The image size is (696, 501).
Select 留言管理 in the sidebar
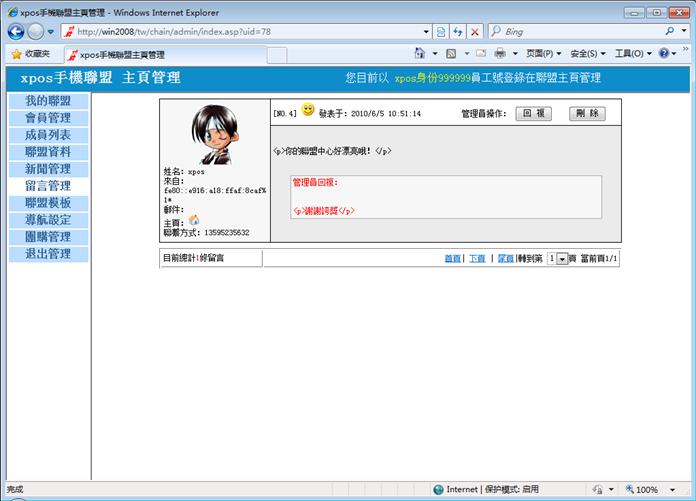(x=47, y=186)
